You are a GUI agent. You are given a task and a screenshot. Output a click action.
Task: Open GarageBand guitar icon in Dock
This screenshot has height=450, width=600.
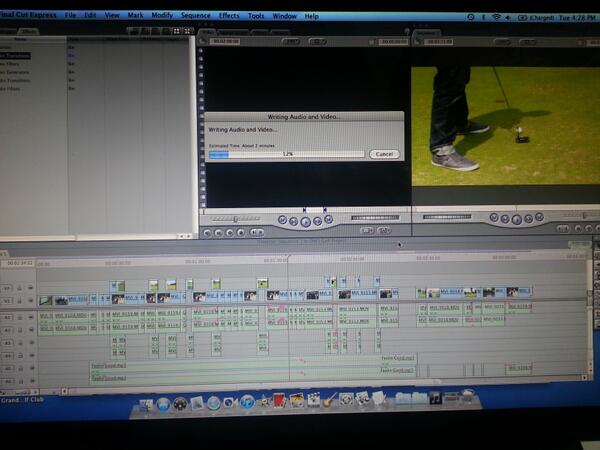(x=329, y=399)
